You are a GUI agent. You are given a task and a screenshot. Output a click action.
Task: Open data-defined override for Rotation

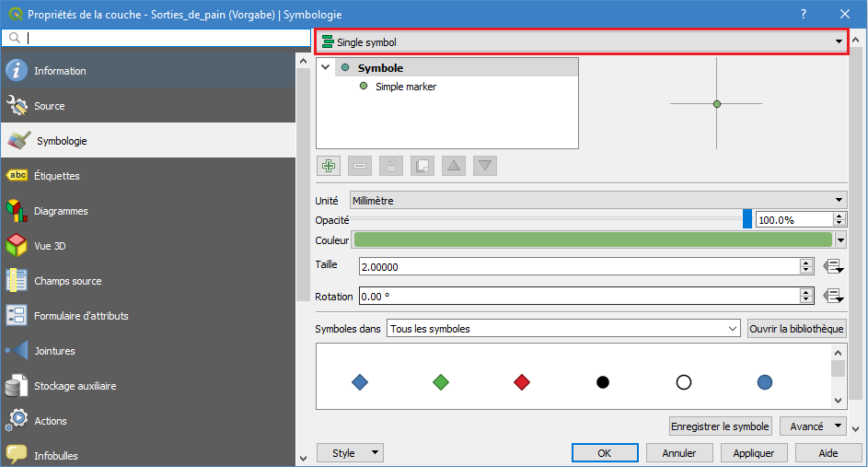[833, 296]
